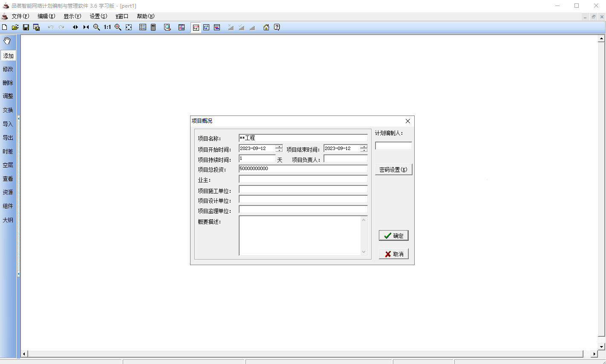Click the plain greyed-out staircase icon
606x364 pixels.
(x=252, y=27)
